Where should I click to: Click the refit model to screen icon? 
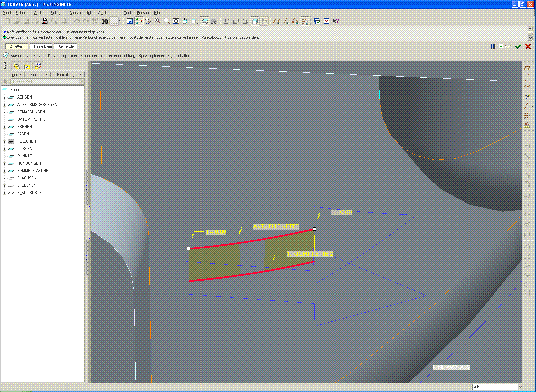tap(176, 21)
